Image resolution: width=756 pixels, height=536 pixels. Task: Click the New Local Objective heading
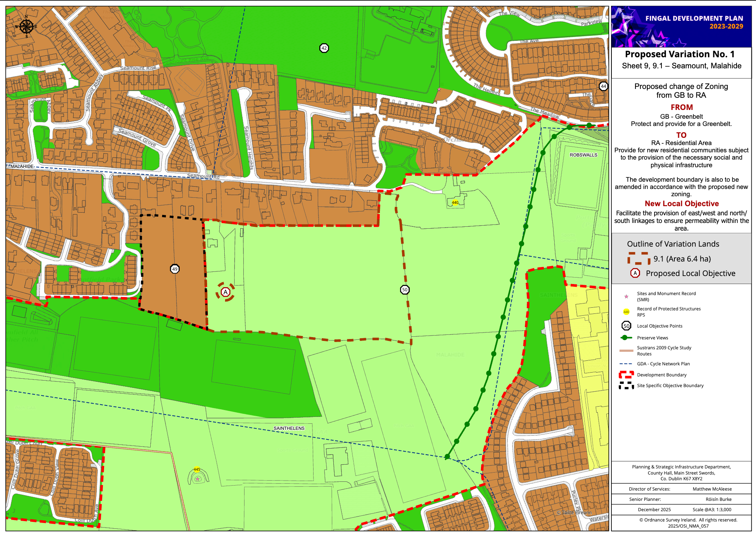click(x=682, y=203)
